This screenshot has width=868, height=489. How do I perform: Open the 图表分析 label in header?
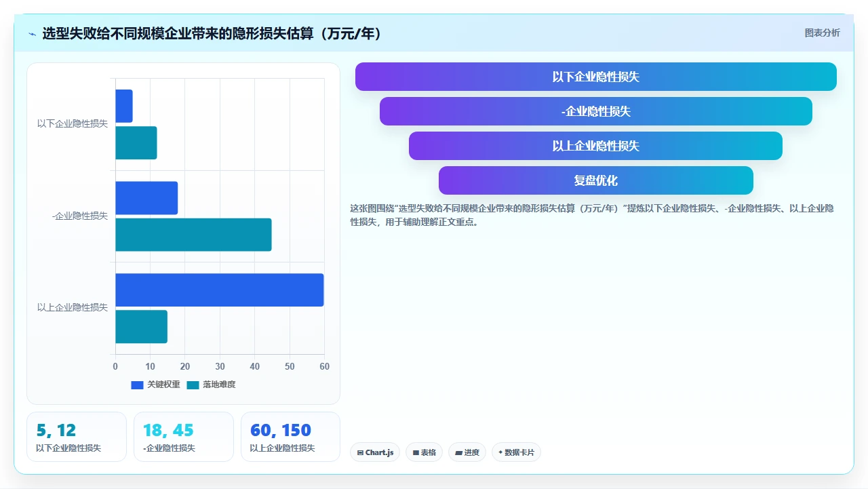click(x=822, y=33)
